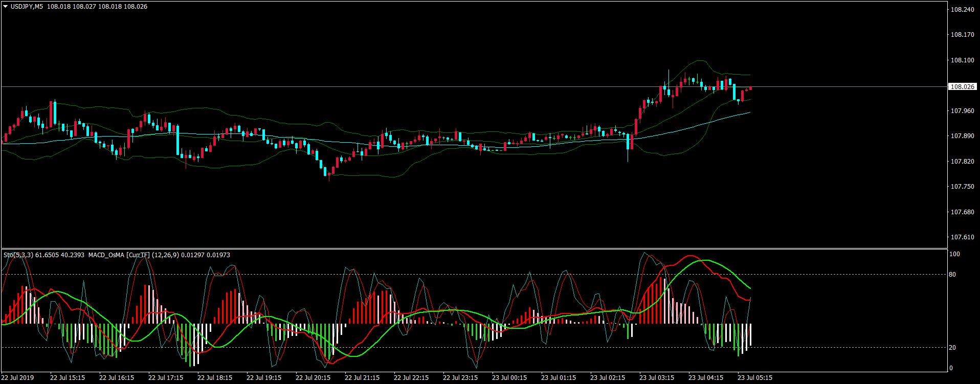The image size is (980, 384).
Task: Select the 22 Jul 15:15 time label
Action: (68, 378)
